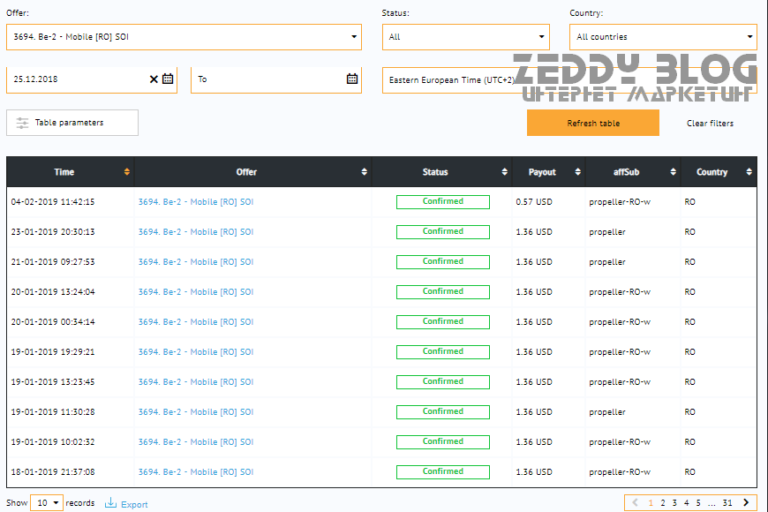Click affSub propeller-RO-w in 04-02-2019 row
The image size is (768, 512).
click(x=620, y=202)
